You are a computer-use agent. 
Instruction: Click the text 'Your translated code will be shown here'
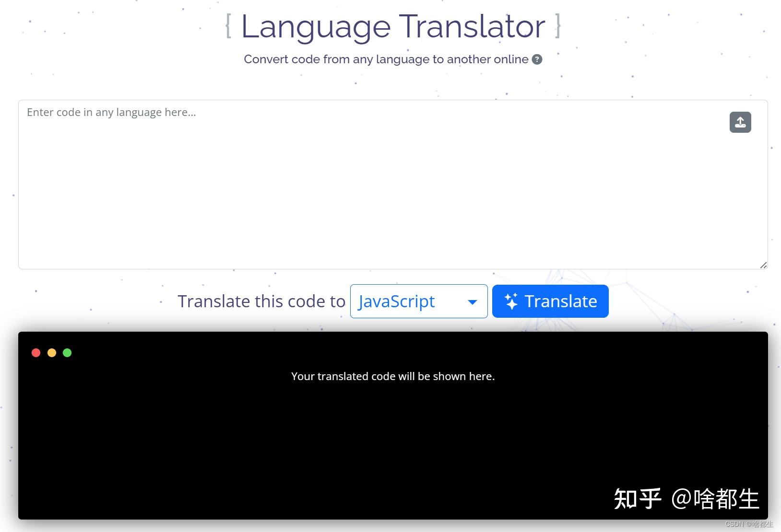tap(392, 376)
